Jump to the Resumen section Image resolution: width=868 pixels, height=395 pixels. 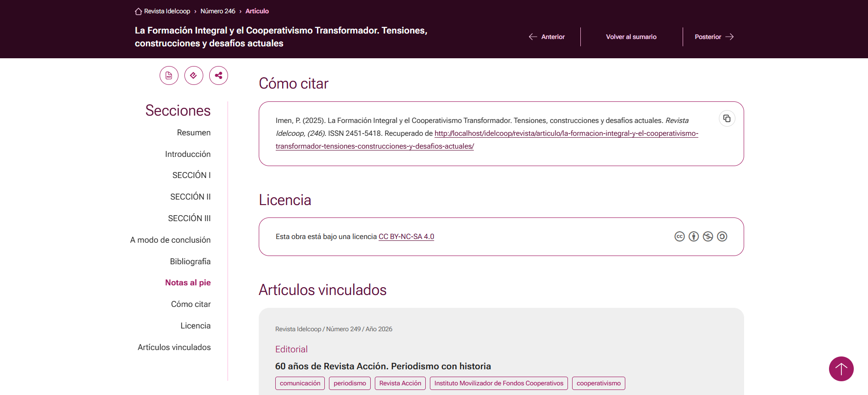point(194,133)
